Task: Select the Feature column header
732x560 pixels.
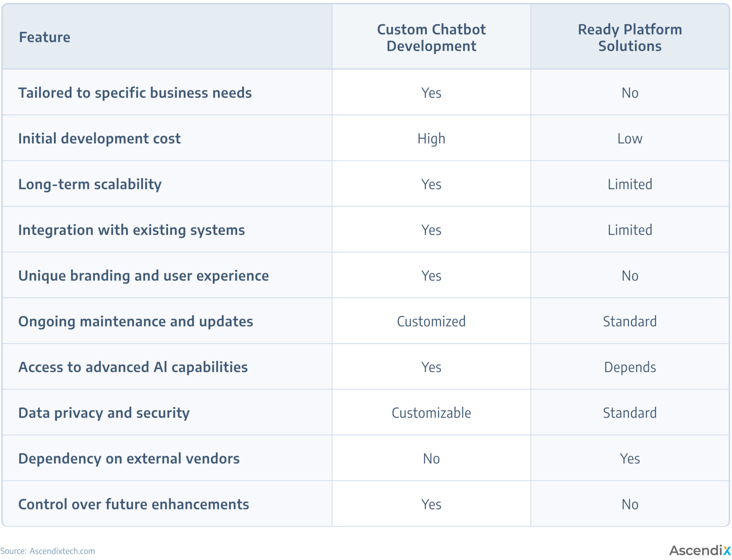Action: click(45, 37)
